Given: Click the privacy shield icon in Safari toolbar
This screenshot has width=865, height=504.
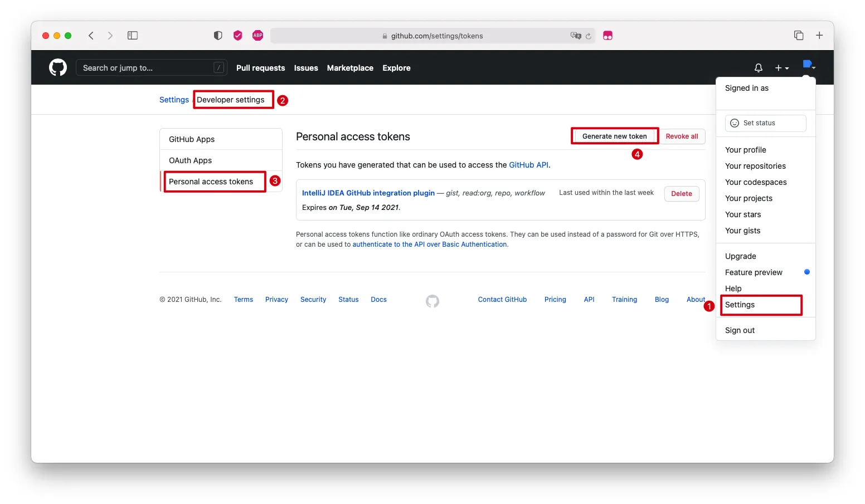Looking at the screenshot, I should (218, 36).
